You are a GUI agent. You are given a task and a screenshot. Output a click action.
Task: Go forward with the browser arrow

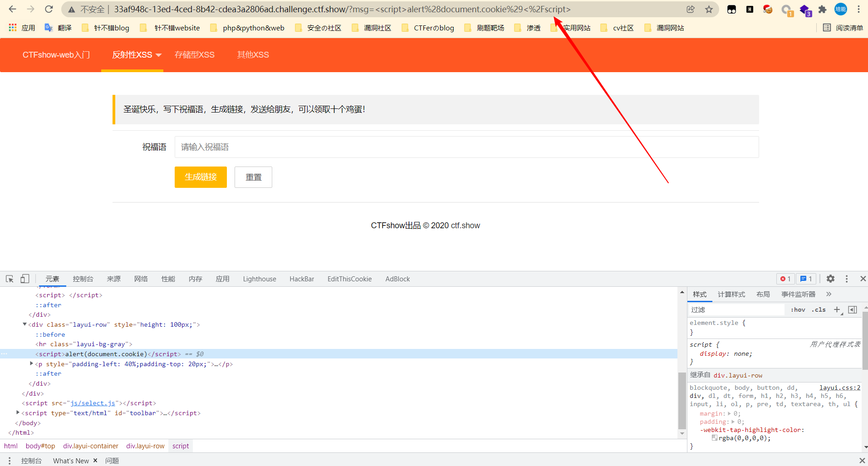[x=30, y=9]
